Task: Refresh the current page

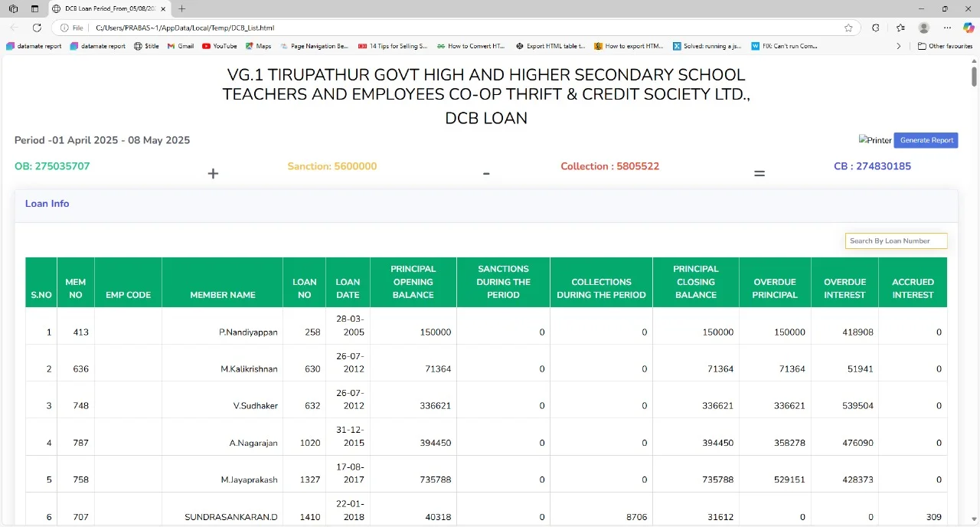Action: coord(37,28)
